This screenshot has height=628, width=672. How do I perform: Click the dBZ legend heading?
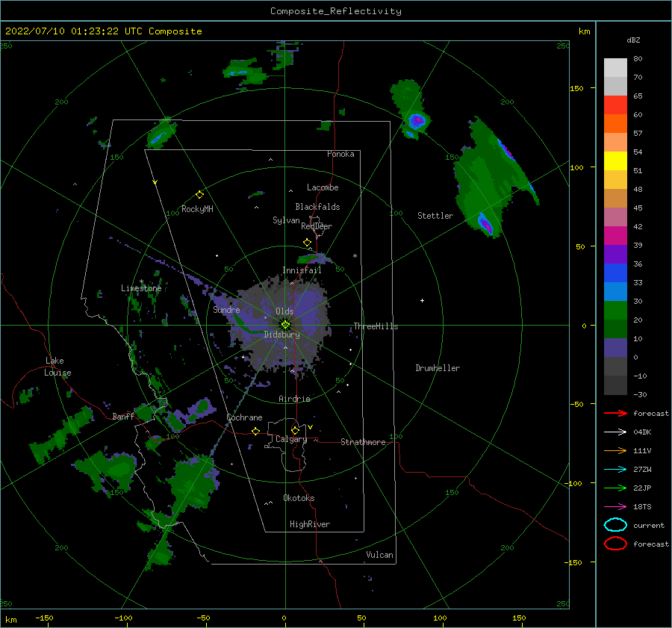pyautogui.click(x=633, y=40)
